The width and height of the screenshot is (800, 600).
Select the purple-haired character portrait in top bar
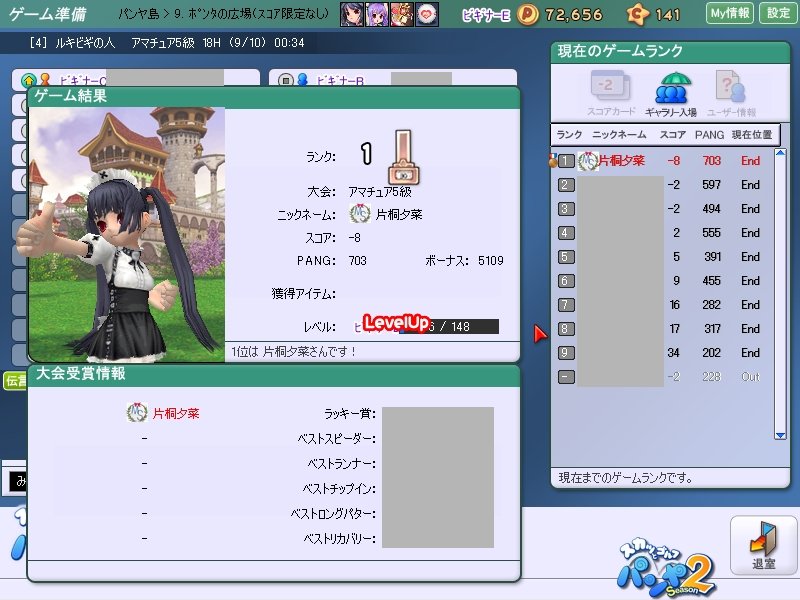[x=377, y=14]
